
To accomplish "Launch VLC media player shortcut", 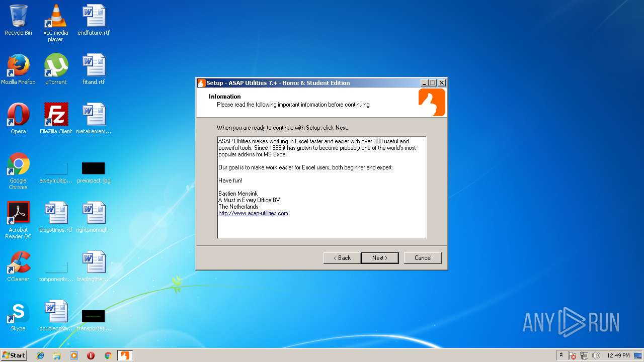I will pyautogui.click(x=56, y=23).
